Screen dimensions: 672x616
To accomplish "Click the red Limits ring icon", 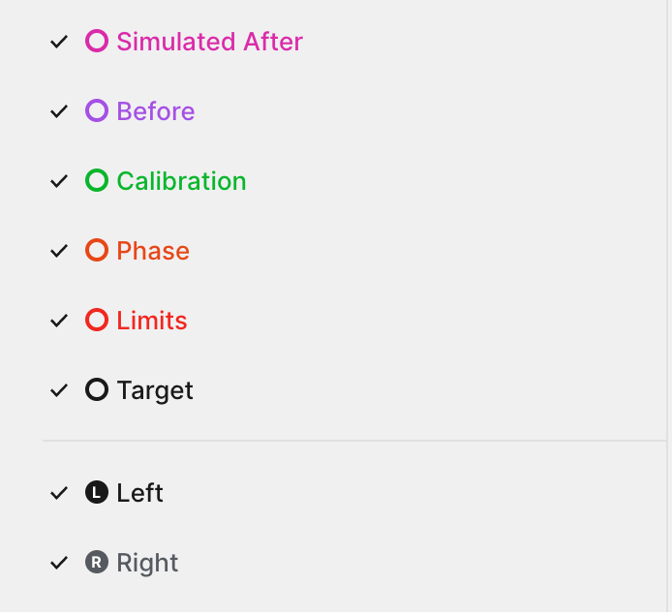I will tap(97, 320).
